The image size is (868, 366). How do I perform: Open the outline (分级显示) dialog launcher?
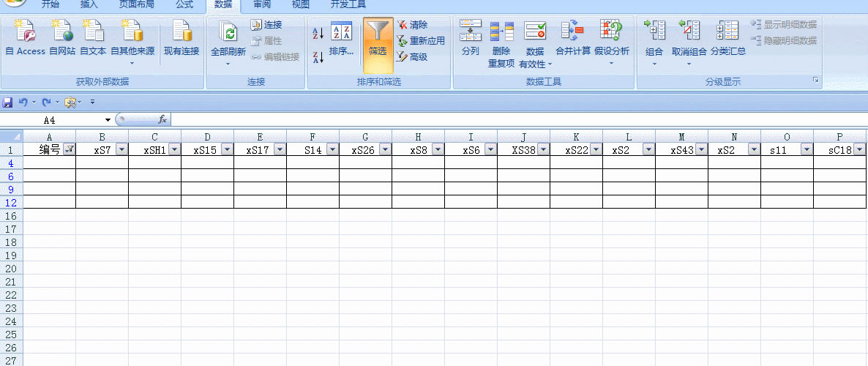[x=815, y=81]
